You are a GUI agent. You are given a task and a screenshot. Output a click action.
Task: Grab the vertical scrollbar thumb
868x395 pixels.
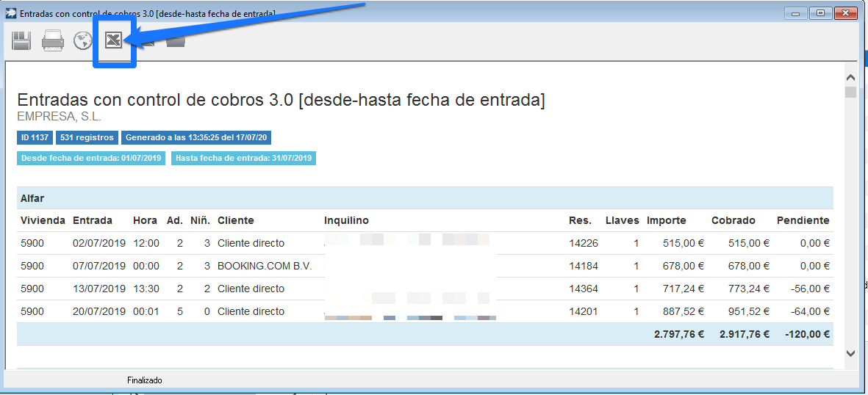click(x=851, y=92)
